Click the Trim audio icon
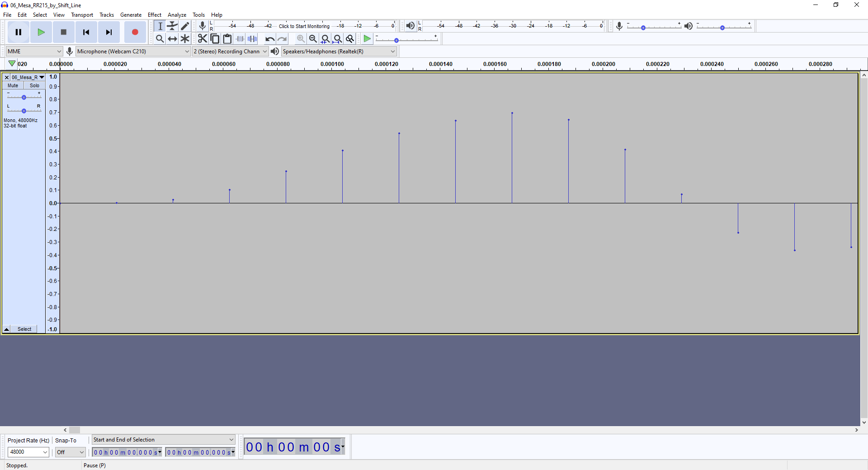Screen dimensions: 868x470 [240, 39]
